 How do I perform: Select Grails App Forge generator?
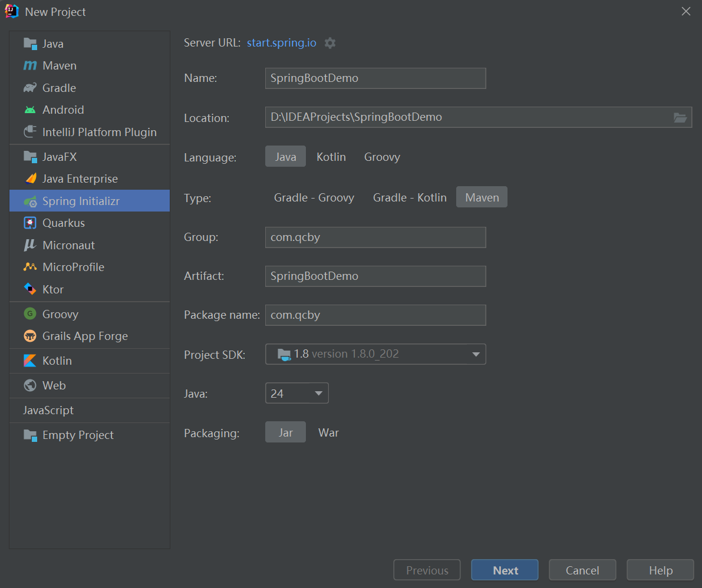(90, 336)
